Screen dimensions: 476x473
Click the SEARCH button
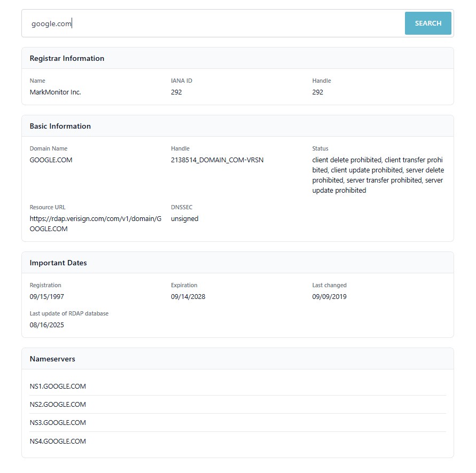428,23
